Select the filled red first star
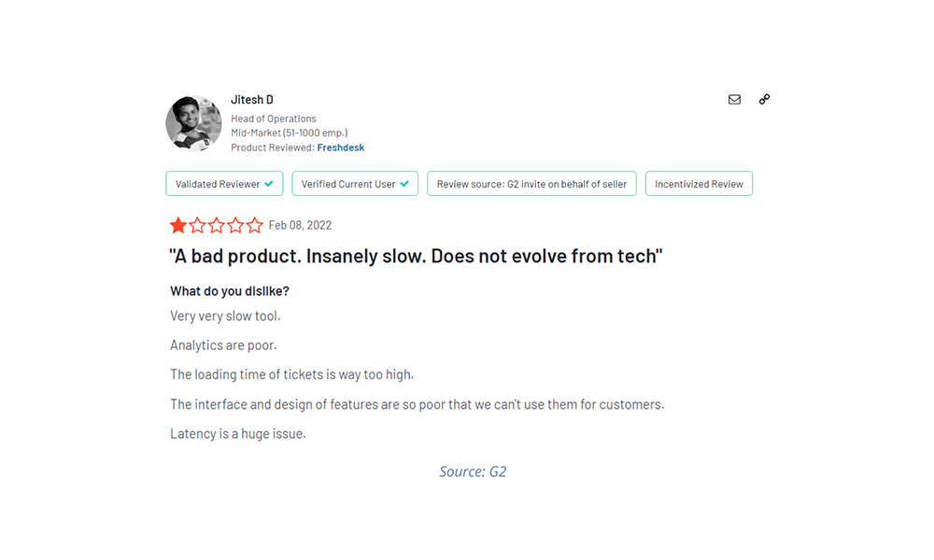Image resolution: width=934 pixels, height=560 pixels. [x=177, y=225]
